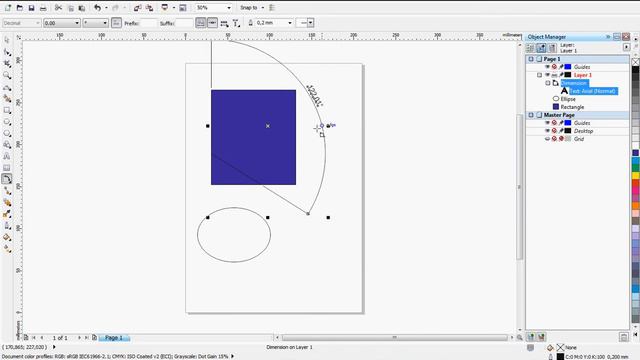Select the Smart Fill tool in toolbox
Screen dimensions: 640x360
tap(7, 99)
